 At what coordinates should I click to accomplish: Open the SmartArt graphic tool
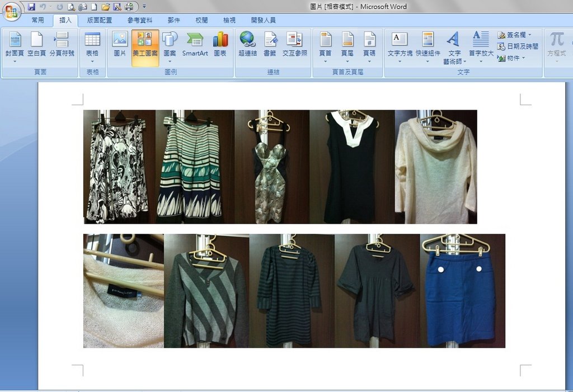195,45
